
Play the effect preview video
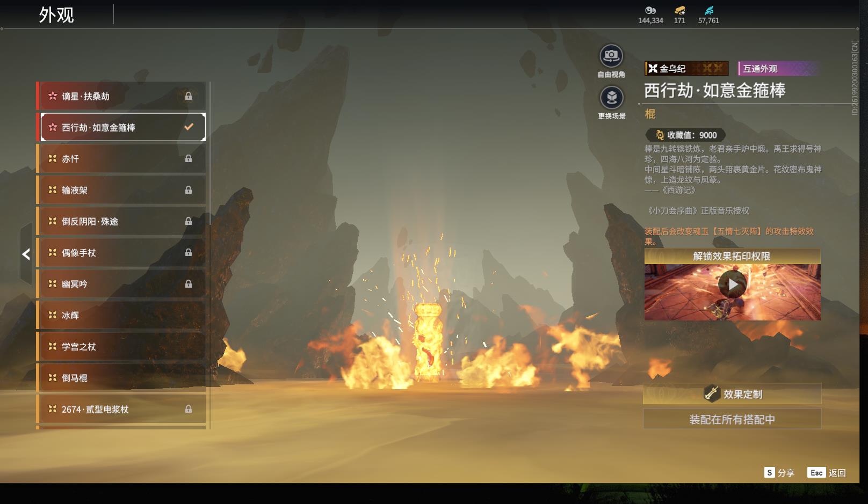732,285
